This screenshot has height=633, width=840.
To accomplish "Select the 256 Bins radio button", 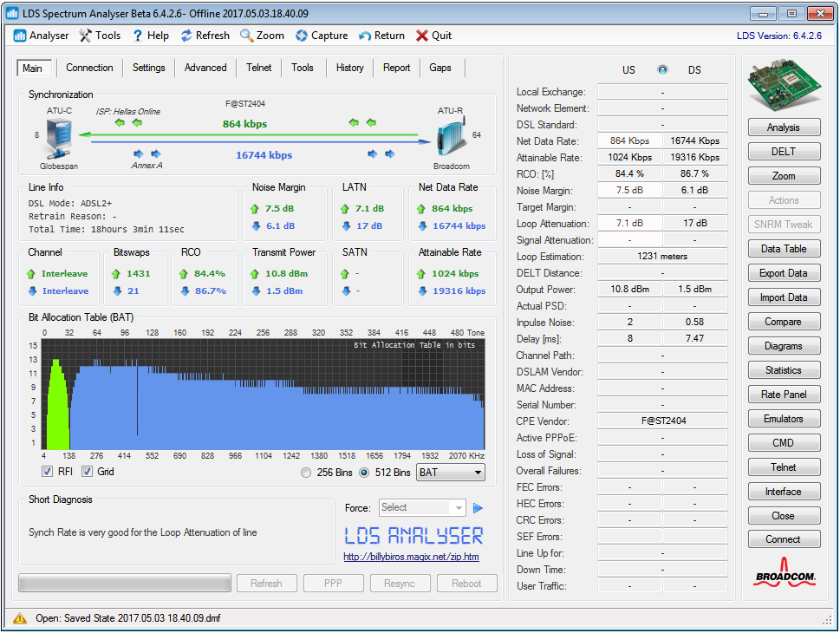I will coord(306,473).
